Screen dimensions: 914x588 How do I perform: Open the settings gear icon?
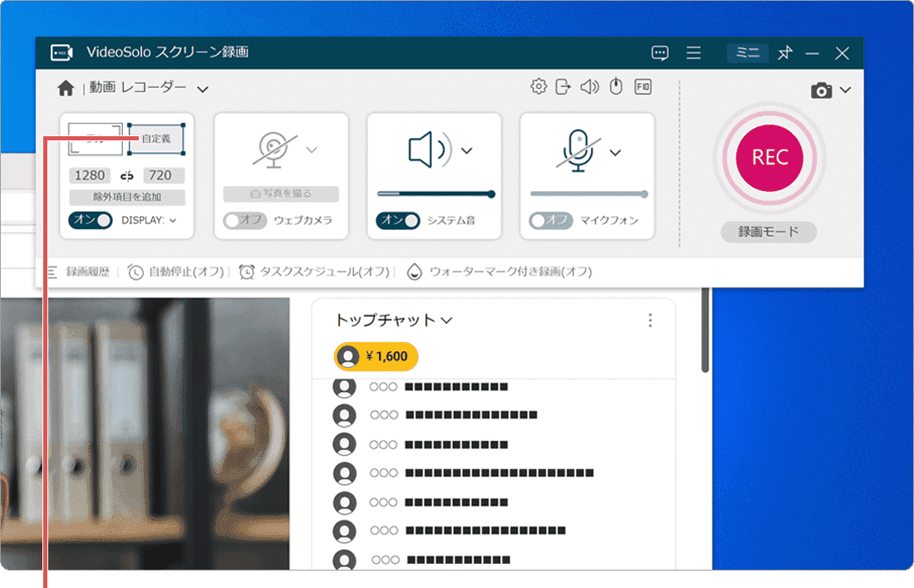point(538,86)
